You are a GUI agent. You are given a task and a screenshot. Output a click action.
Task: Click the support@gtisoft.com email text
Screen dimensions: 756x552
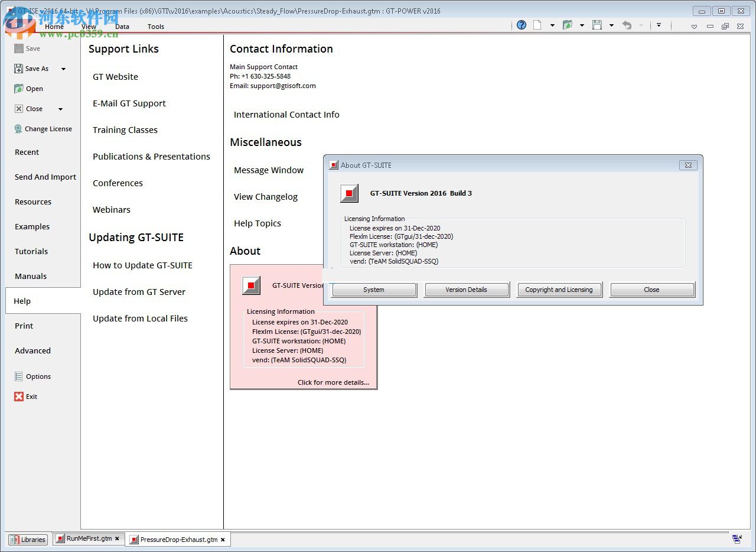(283, 86)
